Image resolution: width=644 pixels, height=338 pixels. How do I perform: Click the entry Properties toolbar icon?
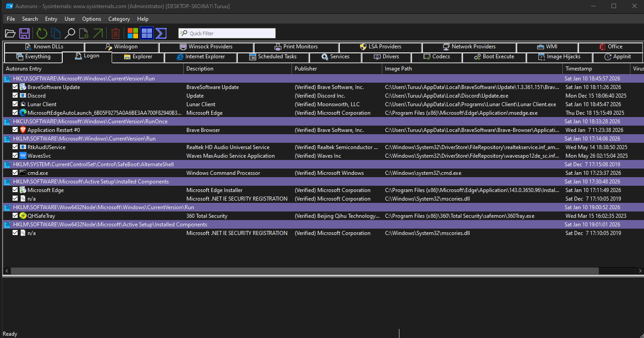(x=83, y=33)
